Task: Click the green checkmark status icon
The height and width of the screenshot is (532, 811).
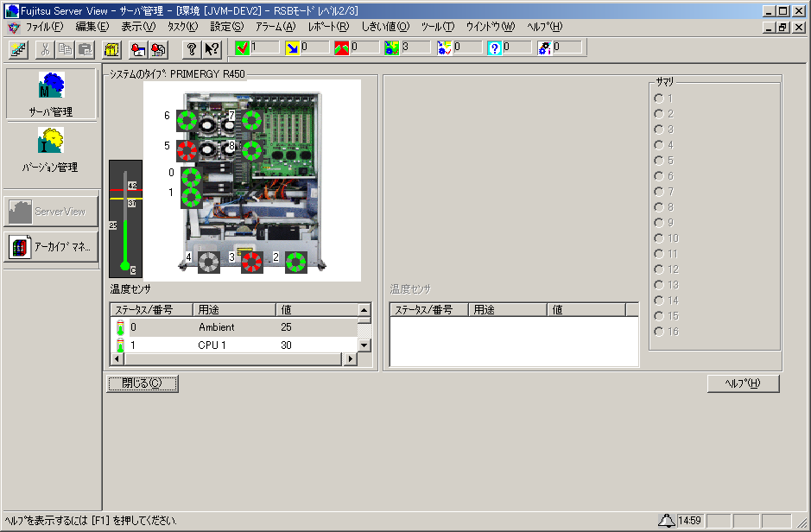Action: pos(242,48)
